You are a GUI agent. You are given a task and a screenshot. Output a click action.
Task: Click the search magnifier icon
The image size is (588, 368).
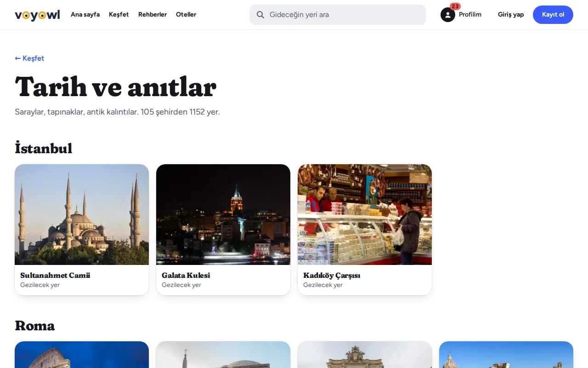260,15
